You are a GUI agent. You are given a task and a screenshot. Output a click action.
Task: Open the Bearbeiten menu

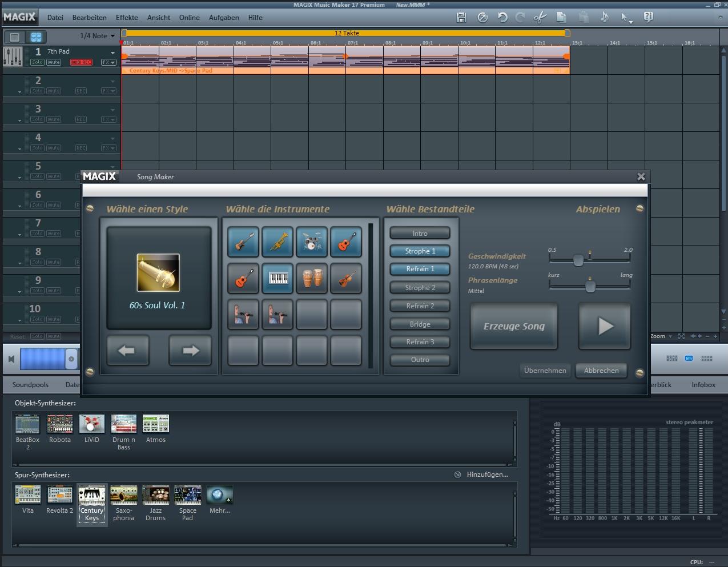tap(89, 17)
